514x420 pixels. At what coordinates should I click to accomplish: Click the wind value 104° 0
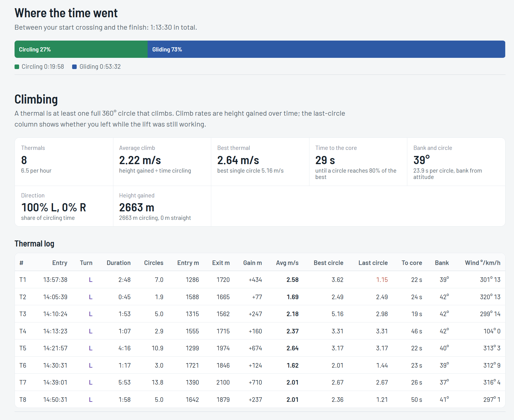(x=492, y=331)
